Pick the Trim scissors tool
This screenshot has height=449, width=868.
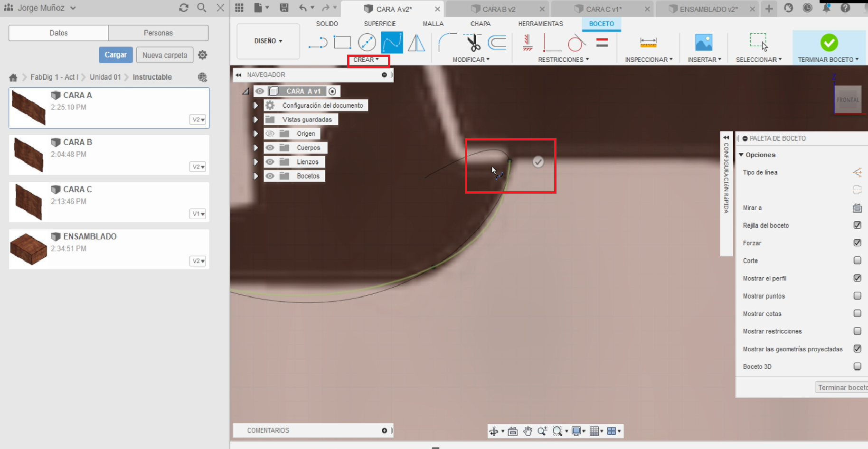pos(473,43)
